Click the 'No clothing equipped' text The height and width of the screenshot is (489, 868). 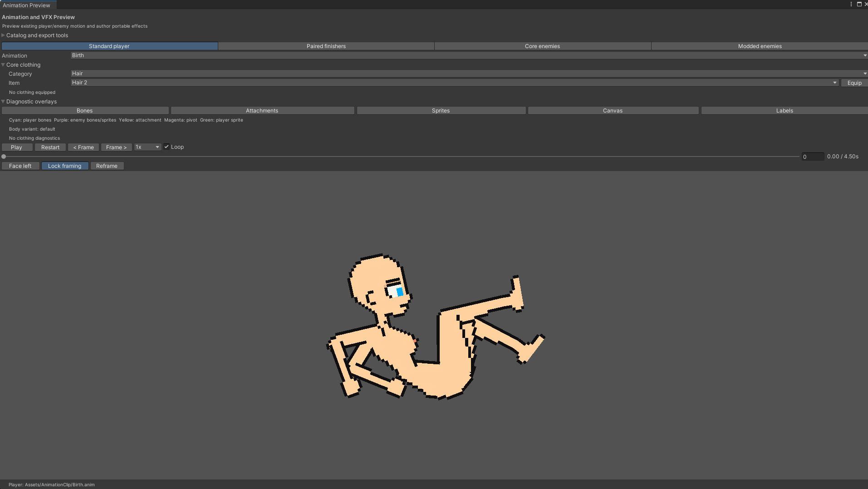click(x=32, y=93)
